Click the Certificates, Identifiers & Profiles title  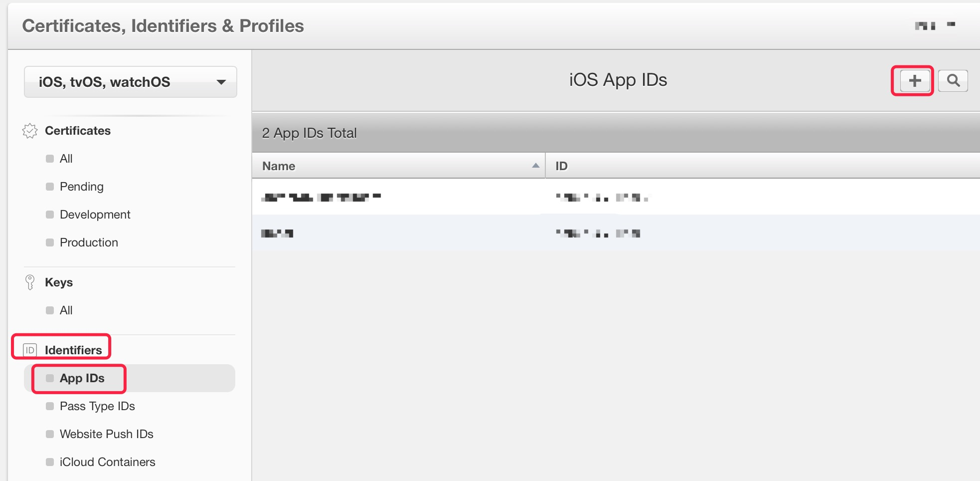pos(163,26)
